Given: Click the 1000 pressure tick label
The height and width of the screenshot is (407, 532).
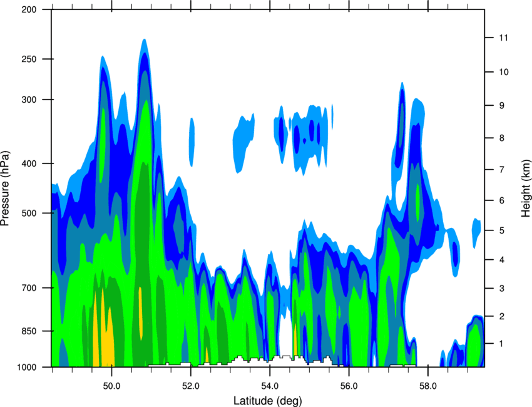Looking at the screenshot, I should click(x=26, y=368).
